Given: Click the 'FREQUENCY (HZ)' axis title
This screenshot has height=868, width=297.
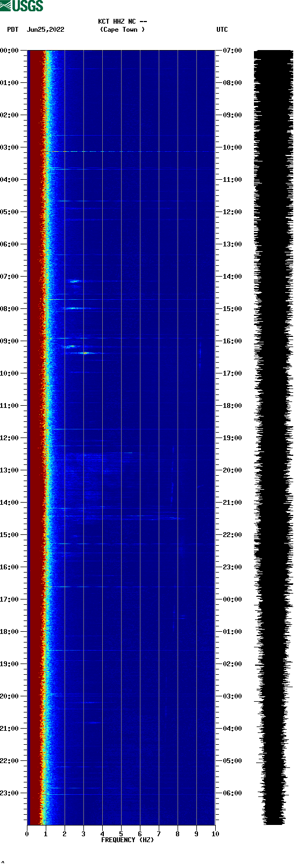Looking at the screenshot, I should (128, 840).
